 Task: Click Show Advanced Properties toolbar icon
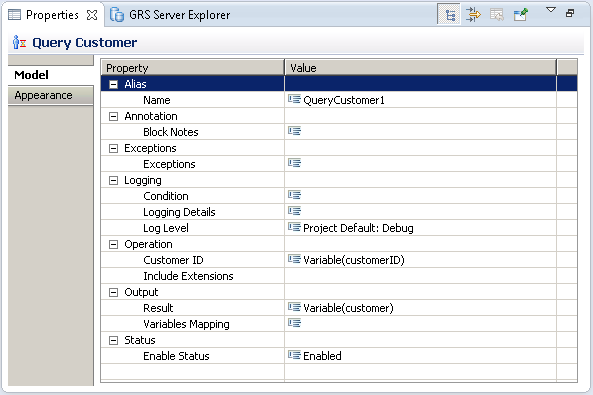pos(473,15)
